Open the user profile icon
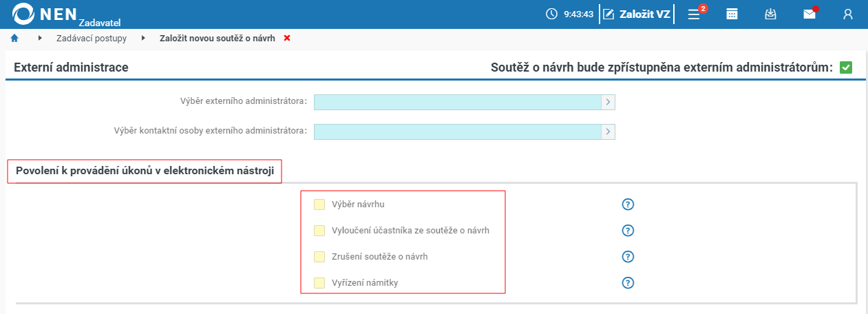Image resolution: width=868 pixels, height=314 pixels. coord(848,14)
